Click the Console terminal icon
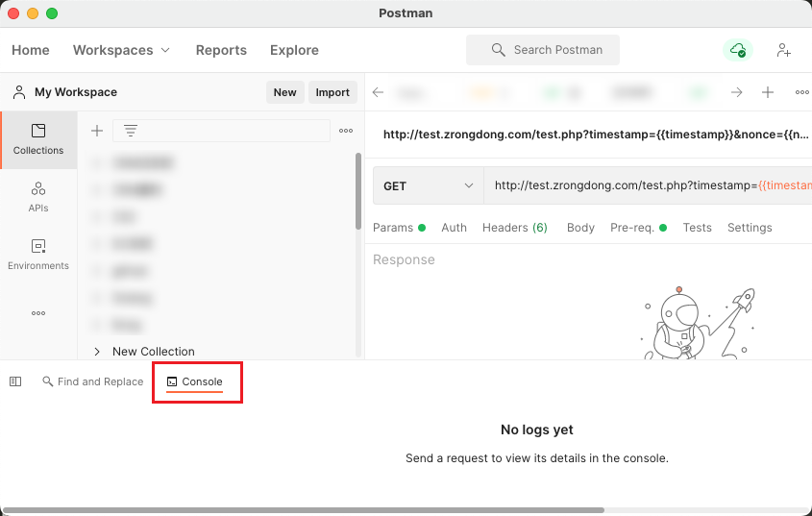Screen dimensions: 812x516 point(172,381)
